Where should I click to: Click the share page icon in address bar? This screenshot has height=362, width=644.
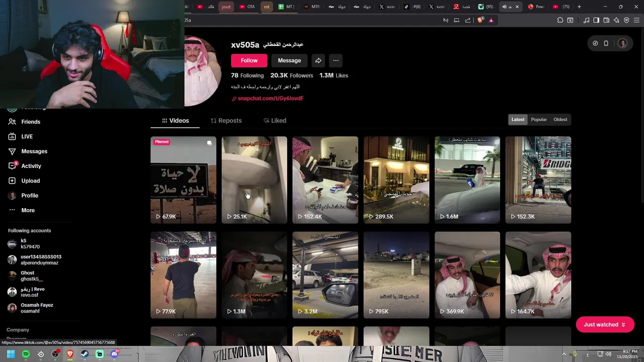[468, 20]
